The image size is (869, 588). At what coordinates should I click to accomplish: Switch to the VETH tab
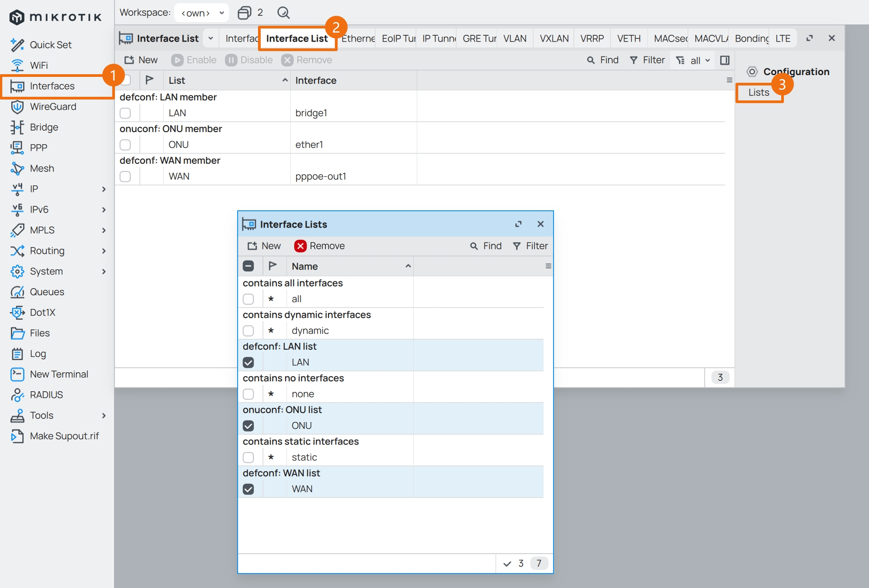click(629, 38)
